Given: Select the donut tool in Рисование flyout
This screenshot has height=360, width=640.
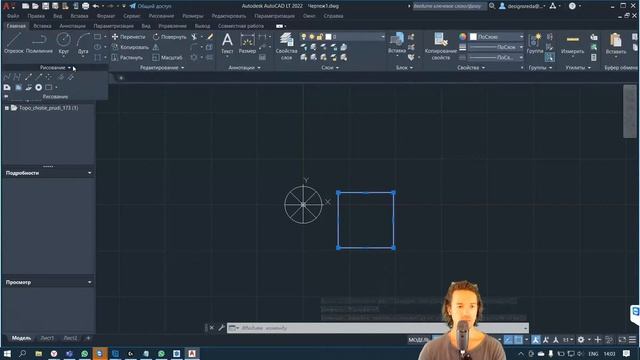Looking at the screenshot, I should (39, 87).
